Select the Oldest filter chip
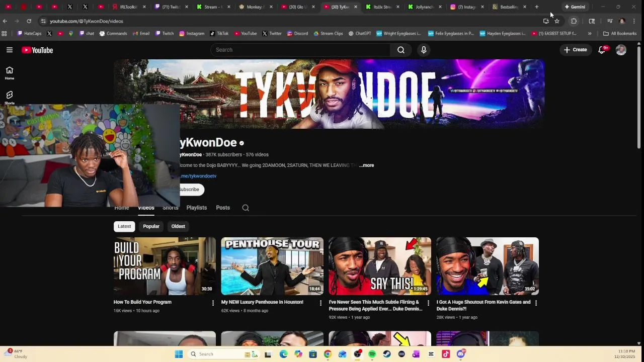 [178, 226]
